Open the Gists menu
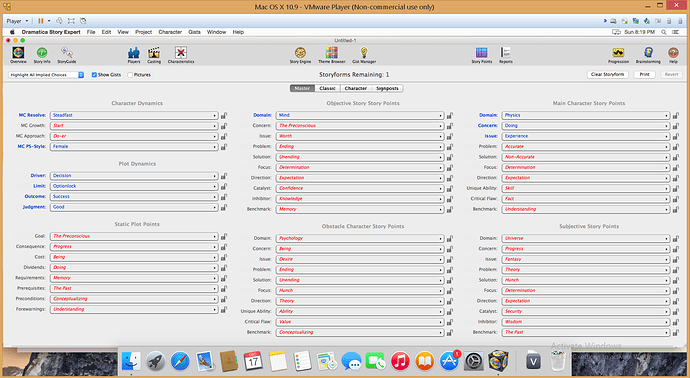 click(194, 32)
